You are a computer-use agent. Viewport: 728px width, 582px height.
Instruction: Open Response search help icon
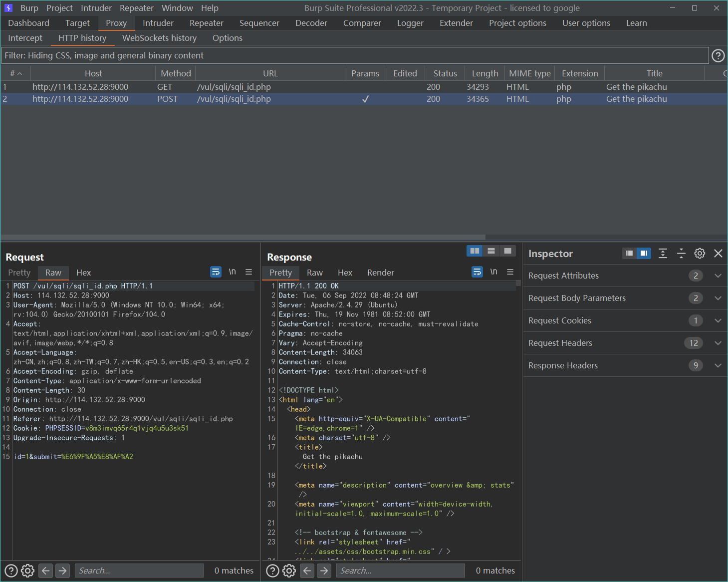[272, 571]
